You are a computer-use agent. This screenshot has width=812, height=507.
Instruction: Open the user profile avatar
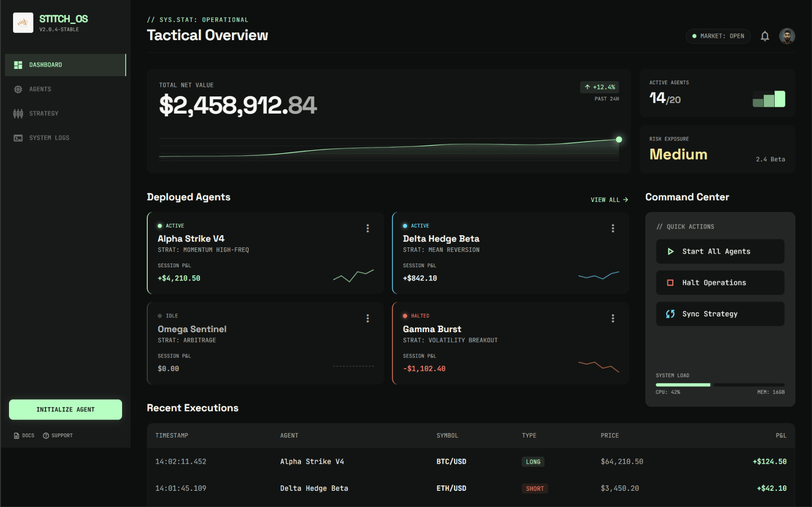(x=787, y=36)
